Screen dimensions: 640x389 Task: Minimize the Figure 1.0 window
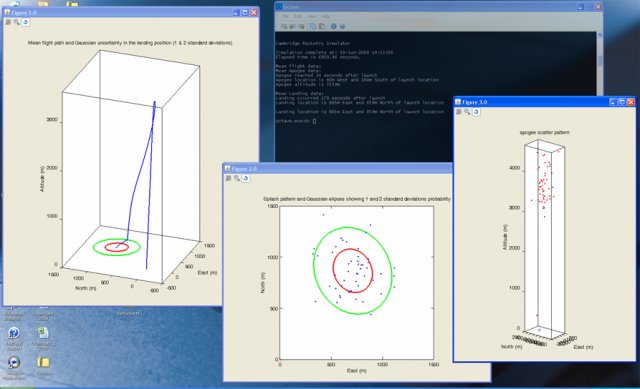pos(236,13)
